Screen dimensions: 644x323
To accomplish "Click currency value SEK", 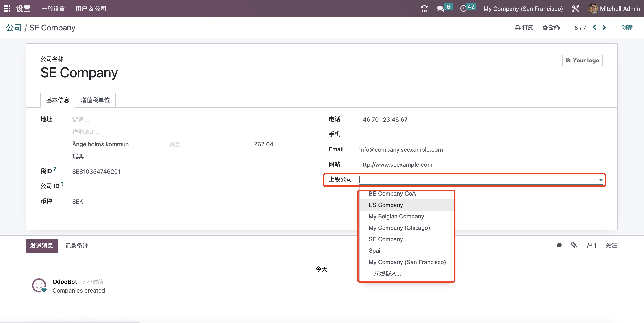I will (x=78, y=202).
